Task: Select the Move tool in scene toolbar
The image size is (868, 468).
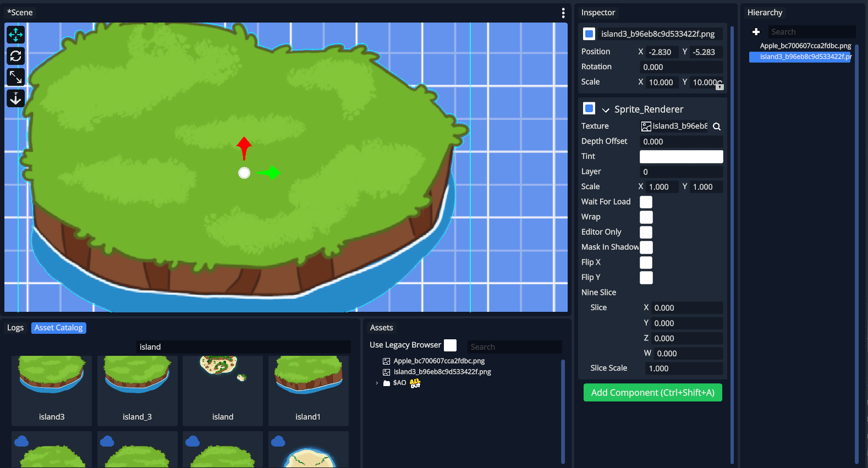Action: coord(15,35)
